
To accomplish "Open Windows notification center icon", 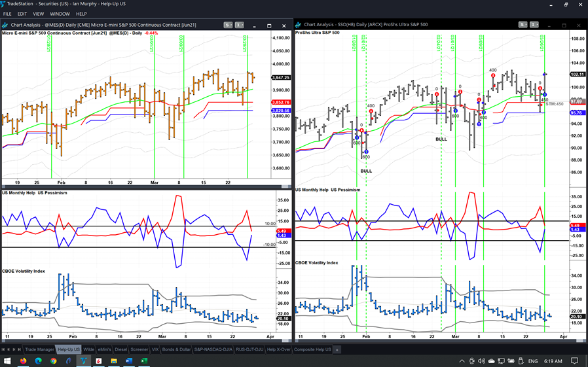I will (576, 360).
